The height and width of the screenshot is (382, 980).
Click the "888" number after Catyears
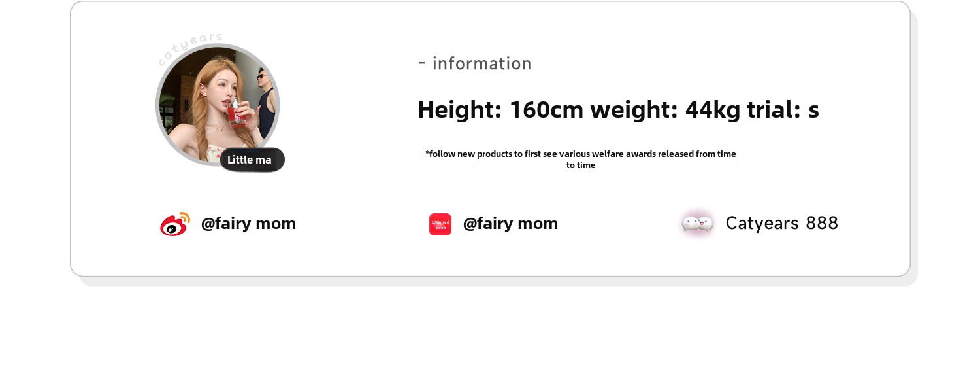pyautogui.click(x=822, y=224)
